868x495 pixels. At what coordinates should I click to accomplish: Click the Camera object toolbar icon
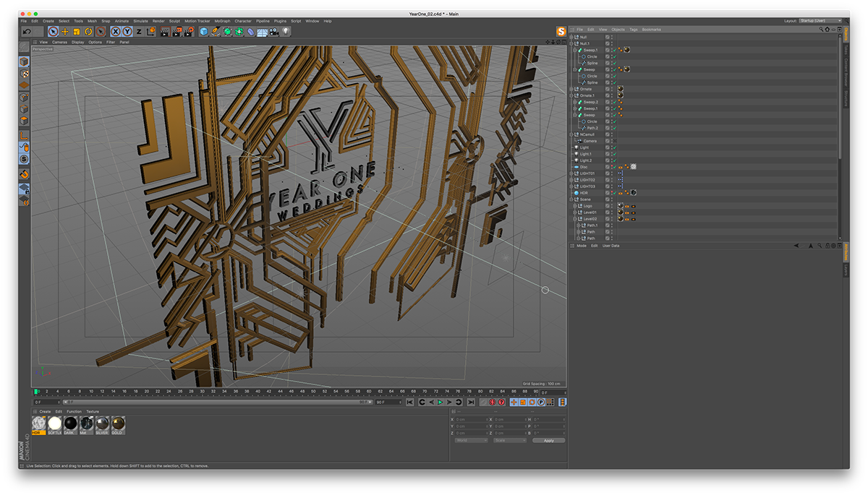coord(273,32)
